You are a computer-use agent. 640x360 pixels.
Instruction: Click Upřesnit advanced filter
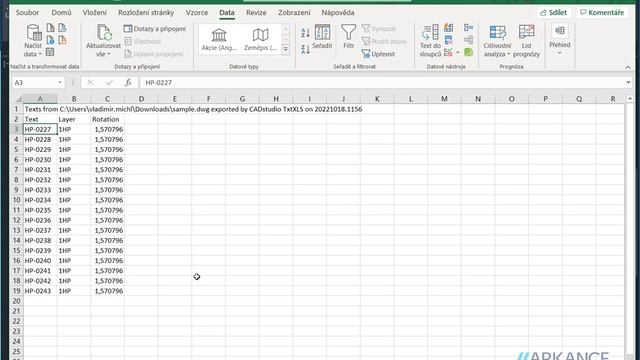378,54
